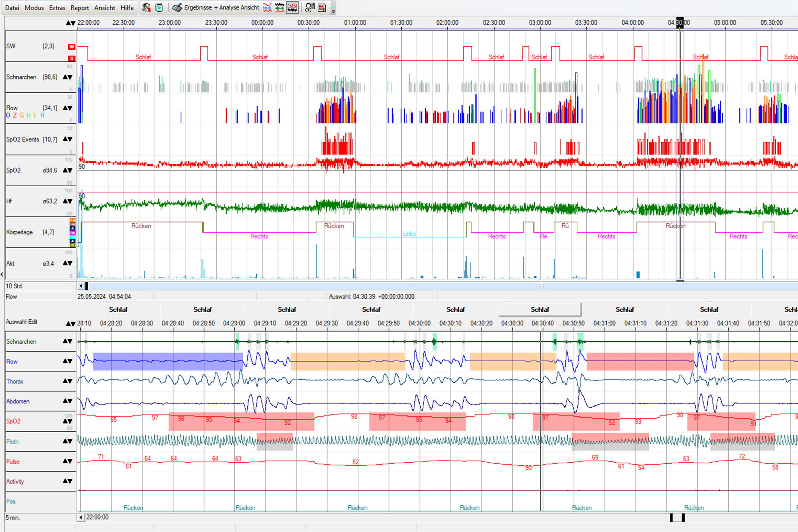The height and width of the screenshot is (532, 798).
Task: Click left scroll arrow of 5 min. scrollbar
Action: (81, 518)
